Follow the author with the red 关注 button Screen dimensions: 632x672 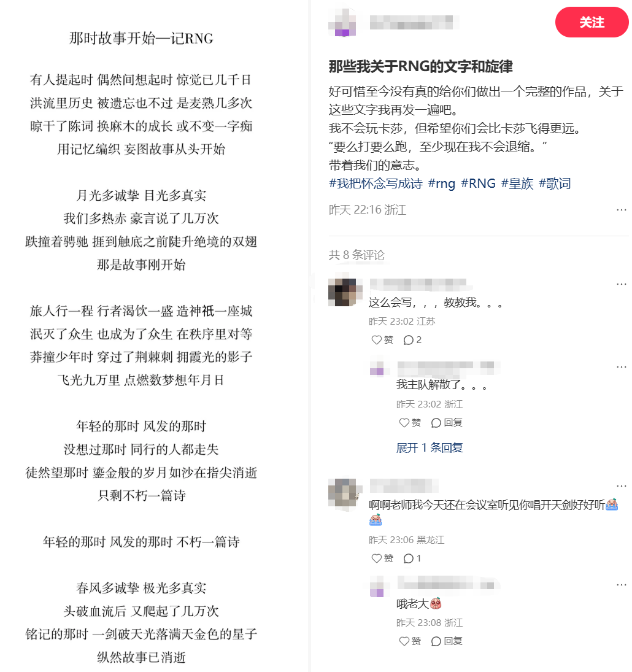coord(592,22)
